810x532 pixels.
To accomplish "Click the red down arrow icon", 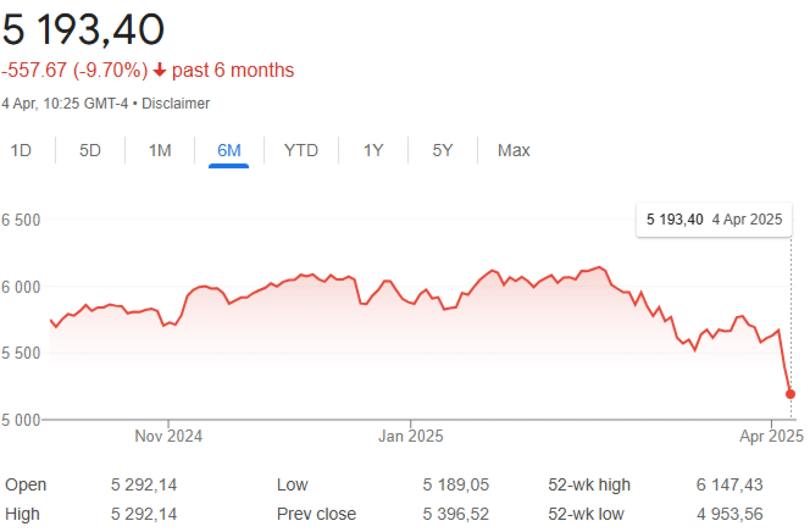I will [x=159, y=70].
